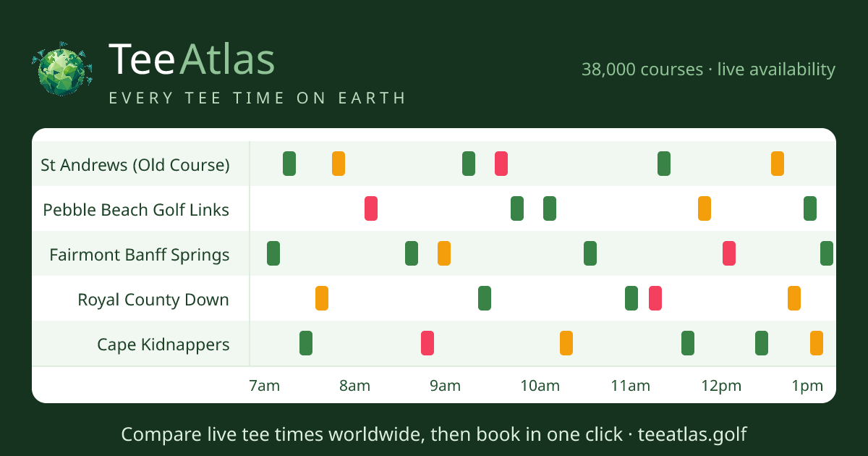Click the Royal County Down course name
The width and height of the screenshot is (868, 456).
[x=153, y=300]
